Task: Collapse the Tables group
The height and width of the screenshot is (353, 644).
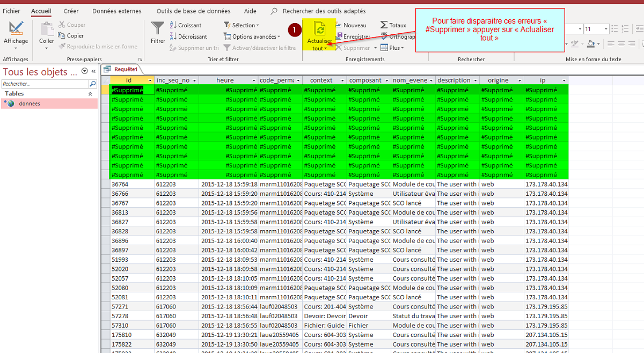Action: pyautogui.click(x=90, y=94)
